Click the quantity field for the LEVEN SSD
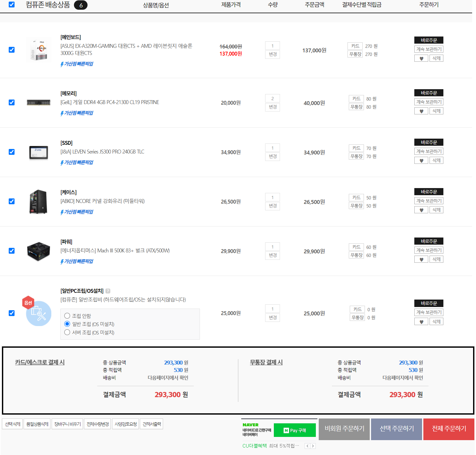The height and width of the screenshot is (455, 476). click(273, 148)
